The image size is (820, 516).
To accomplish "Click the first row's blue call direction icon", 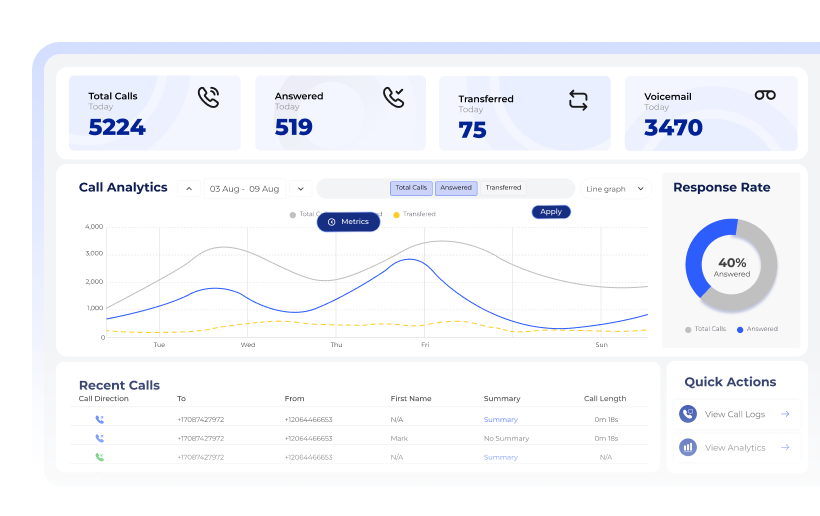I will 100,420.
